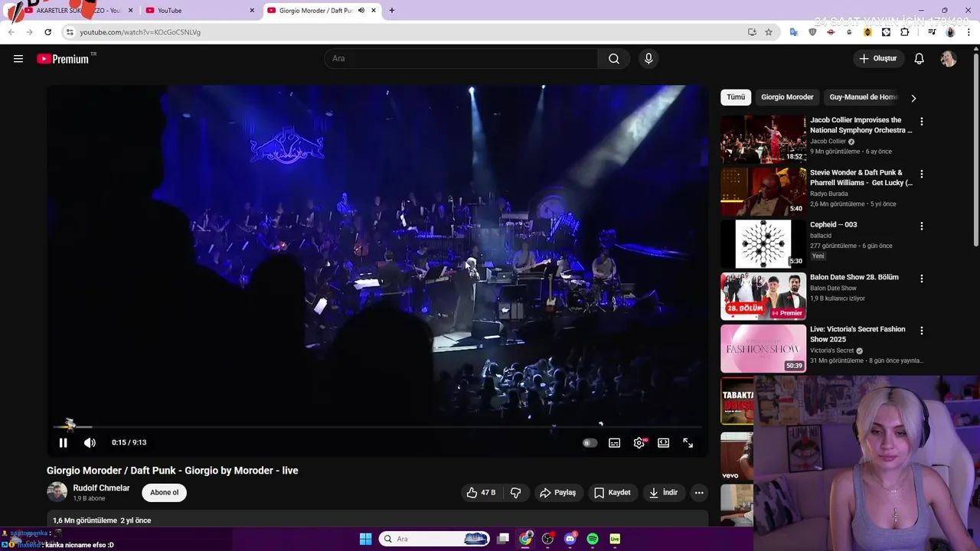Open Spotify from taskbar
980x551 pixels.
593,539
